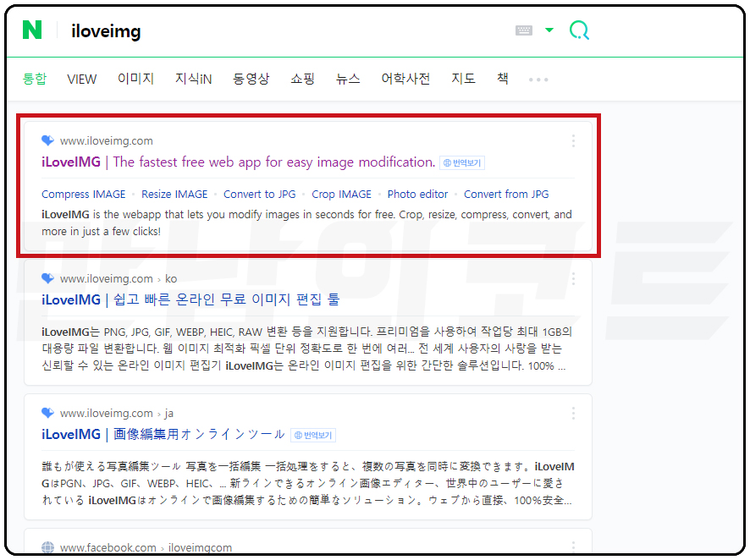This screenshot has width=750, height=560.
Task: Open the 책 tab
Action: pos(503,79)
